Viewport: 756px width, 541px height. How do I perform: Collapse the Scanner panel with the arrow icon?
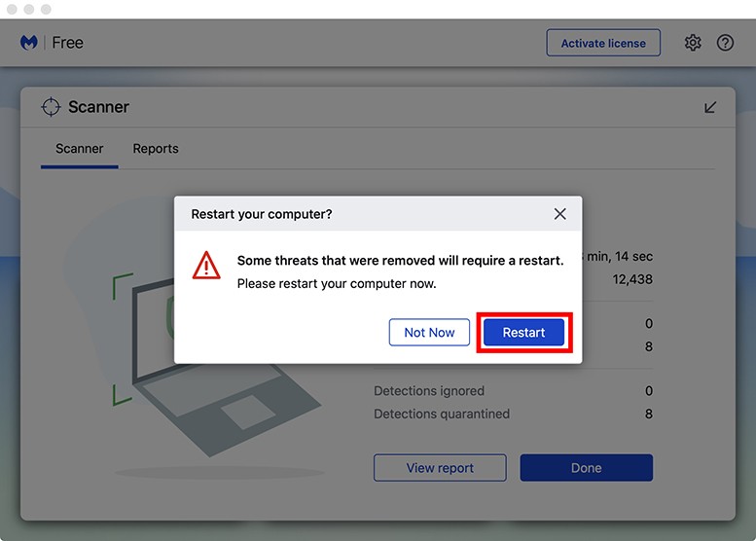[710, 107]
